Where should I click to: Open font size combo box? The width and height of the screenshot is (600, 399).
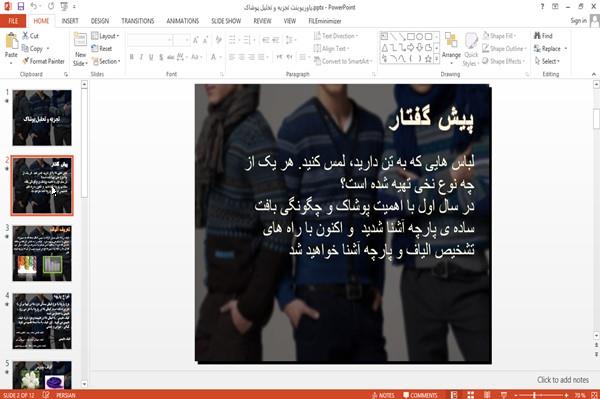(181, 40)
